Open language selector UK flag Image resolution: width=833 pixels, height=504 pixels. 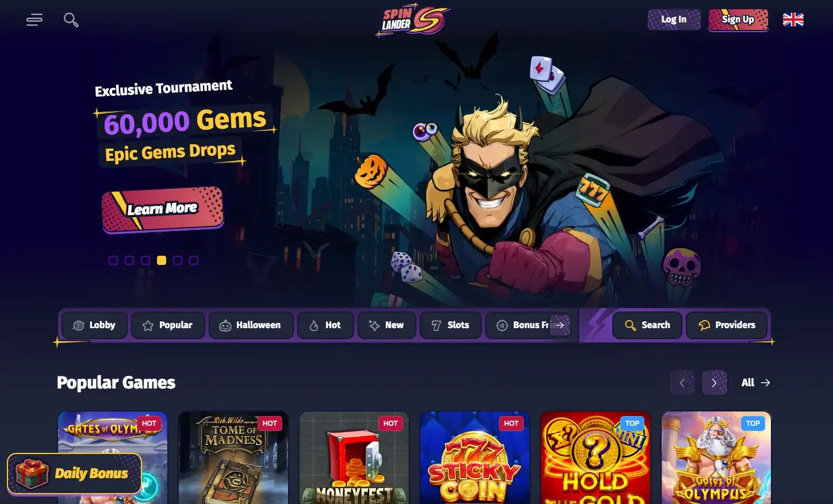tap(793, 20)
